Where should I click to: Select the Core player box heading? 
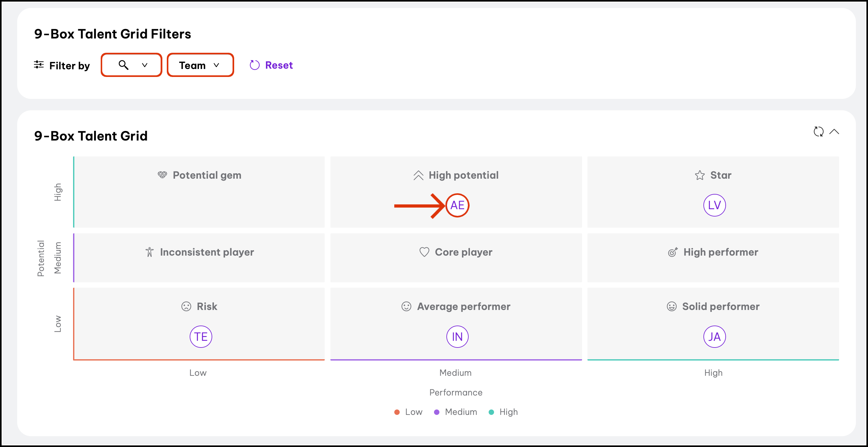[x=463, y=252]
